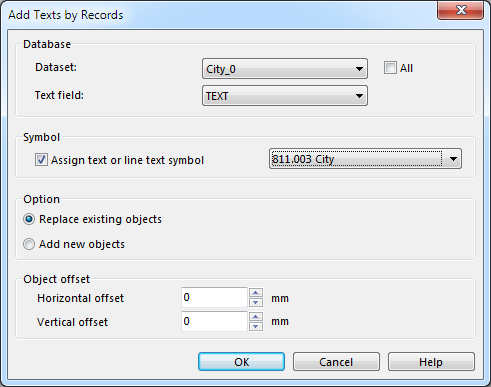Select the Replace existing objects radio button
This screenshot has width=491, height=387.
(29, 219)
